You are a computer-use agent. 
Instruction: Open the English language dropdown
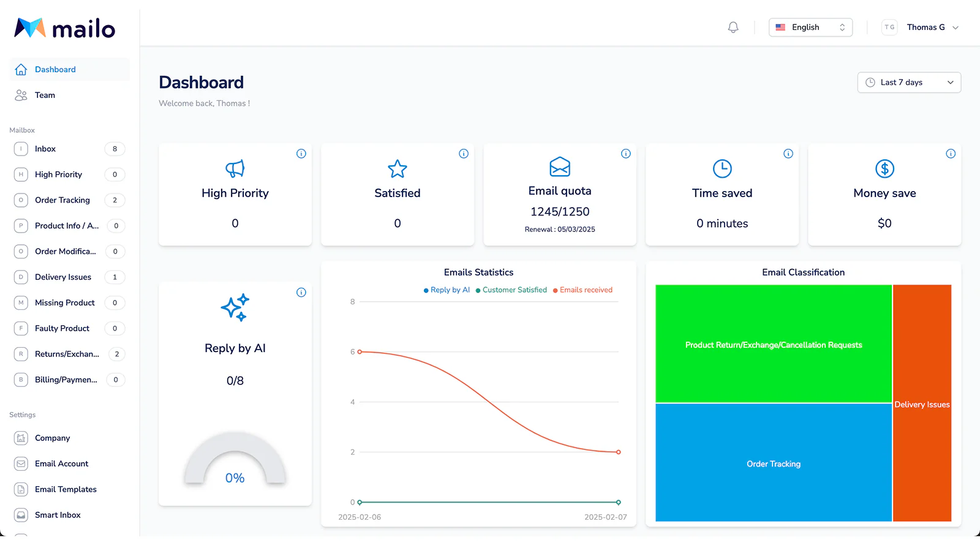tap(810, 28)
